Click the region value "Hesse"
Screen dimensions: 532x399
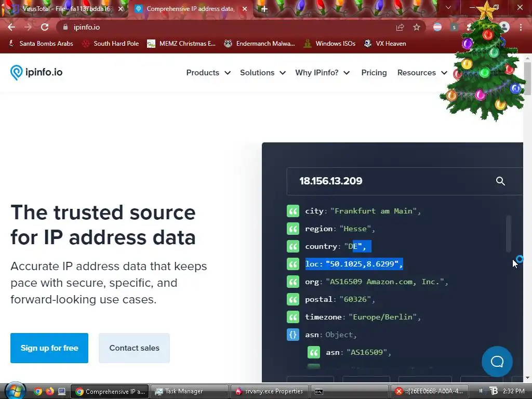pos(355,229)
